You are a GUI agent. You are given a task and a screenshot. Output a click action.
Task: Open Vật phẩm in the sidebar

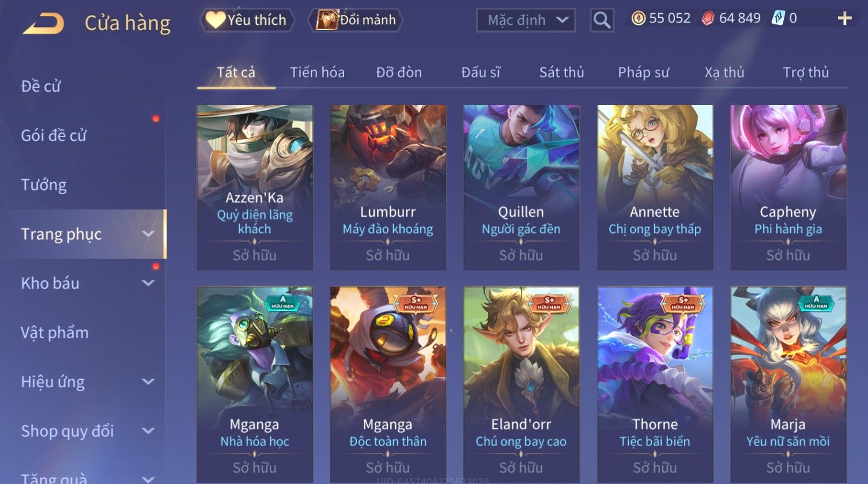(x=55, y=332)
